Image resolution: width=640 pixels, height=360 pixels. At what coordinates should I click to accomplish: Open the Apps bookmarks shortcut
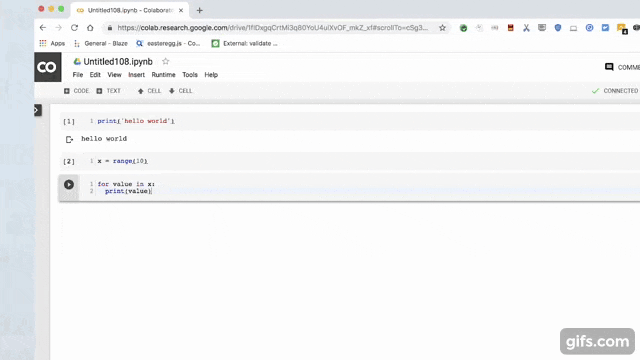(x=52, y=43)
